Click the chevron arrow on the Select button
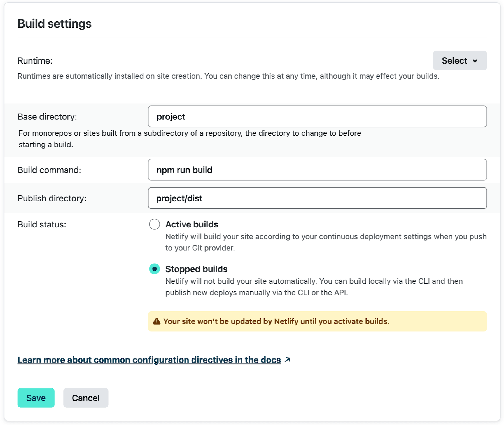 coord(475,61)
